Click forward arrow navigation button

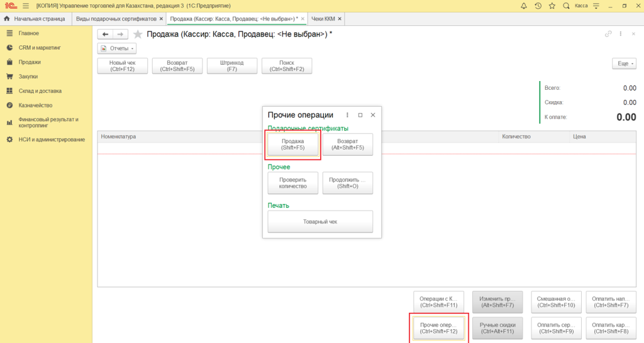tap(120, 35)
